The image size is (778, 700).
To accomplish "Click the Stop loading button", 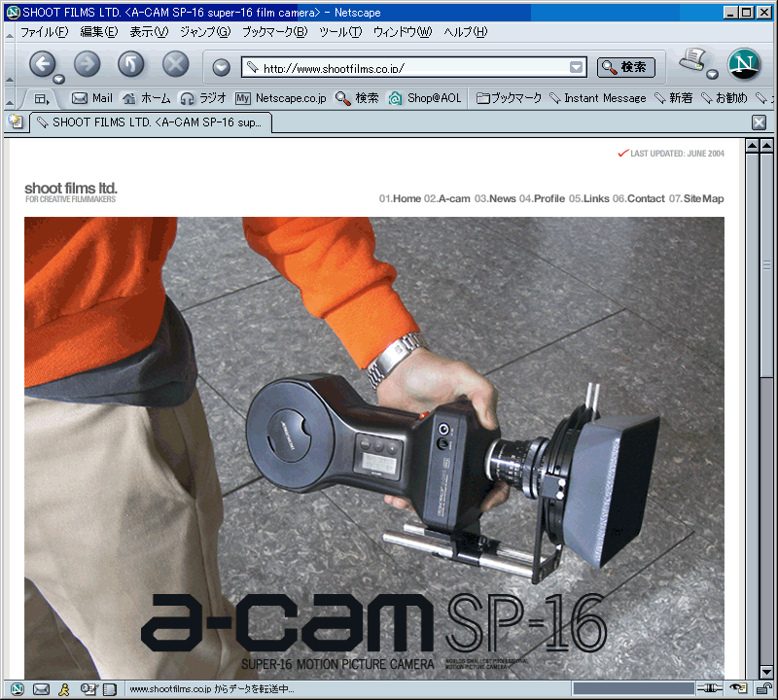I will 176,64.
